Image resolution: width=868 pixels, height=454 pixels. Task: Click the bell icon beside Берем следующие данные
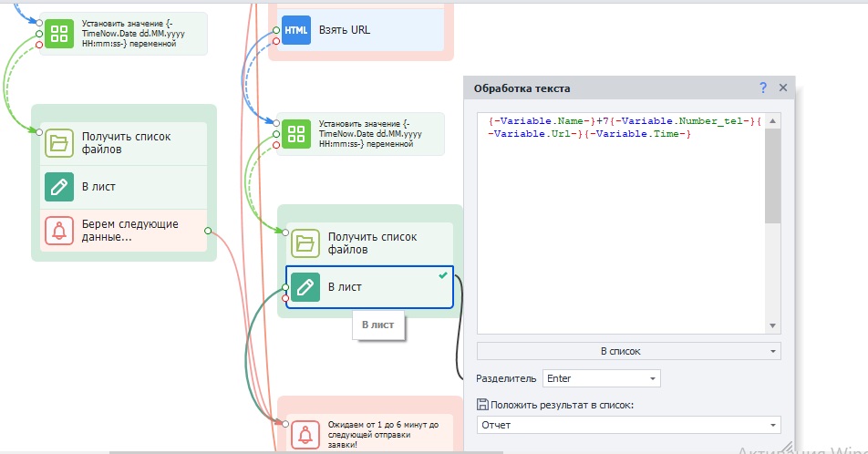[59, 231]
